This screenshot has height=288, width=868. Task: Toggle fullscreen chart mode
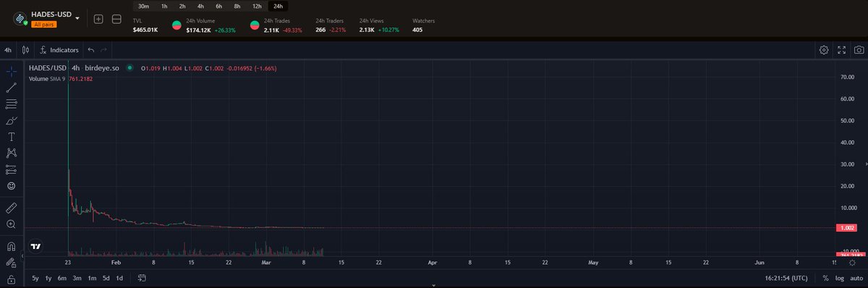[841, 50]
